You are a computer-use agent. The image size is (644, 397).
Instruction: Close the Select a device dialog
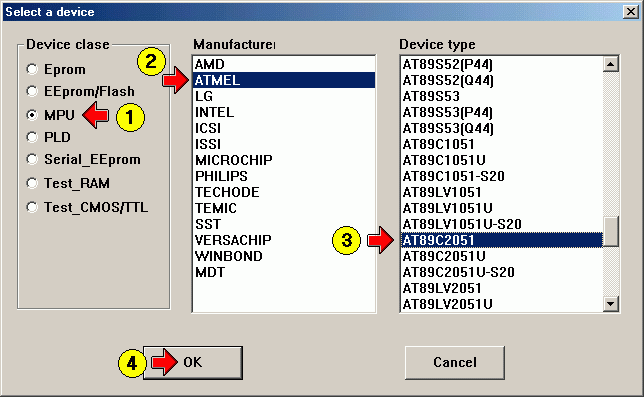pyautogui.click(x=630, y=11)
